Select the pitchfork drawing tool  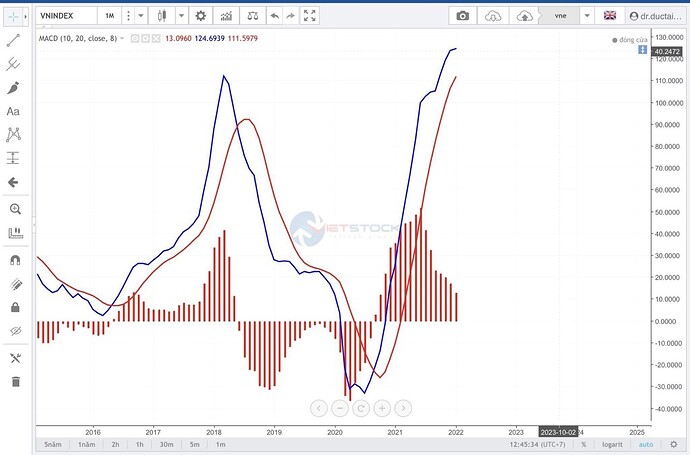(x=14, y=64)
